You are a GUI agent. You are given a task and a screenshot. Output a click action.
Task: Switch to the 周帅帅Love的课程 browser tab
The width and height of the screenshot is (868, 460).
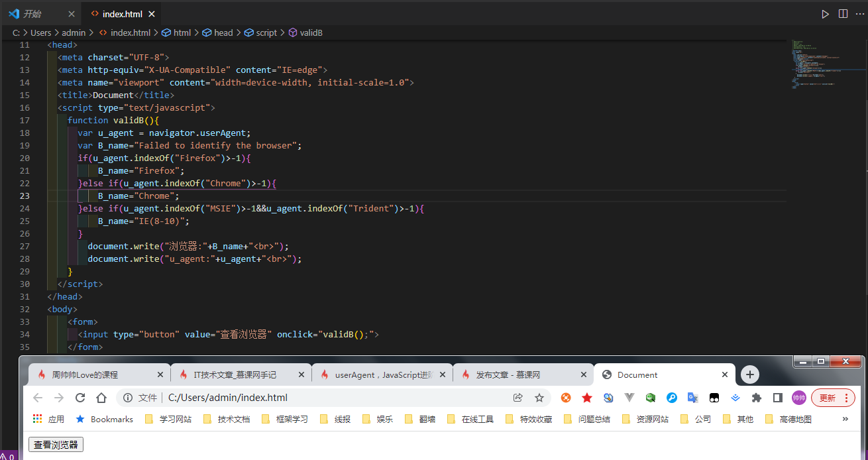click(99, 374)
